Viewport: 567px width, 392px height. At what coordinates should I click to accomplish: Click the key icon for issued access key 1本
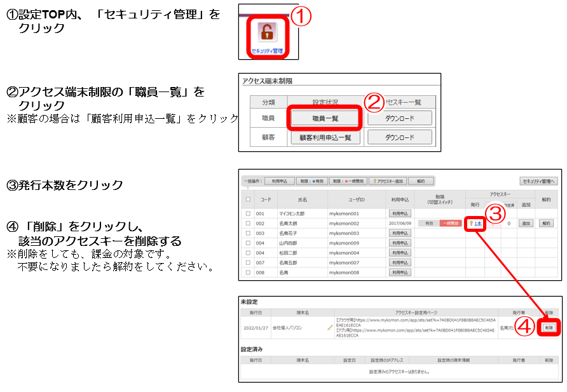471,224
